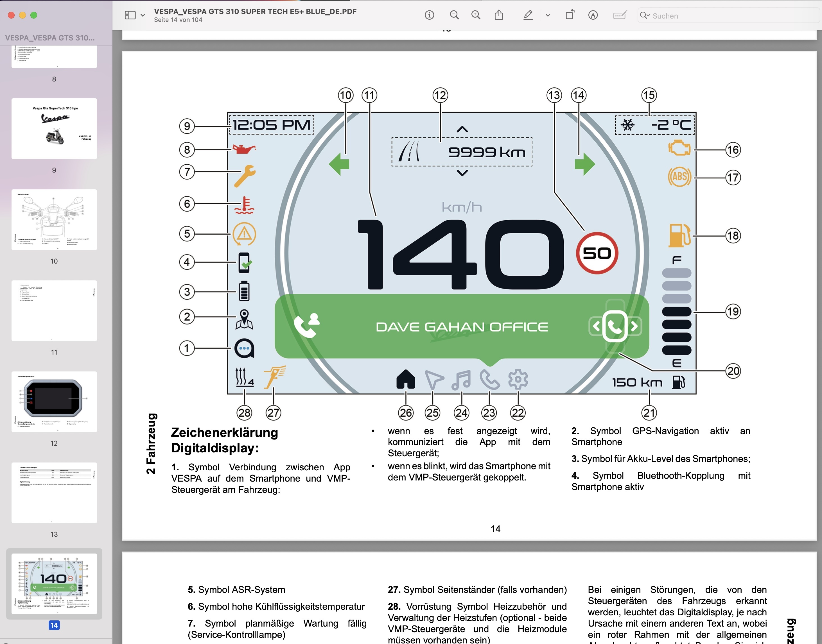Click callout number 28 circle
The image size is (822, 644).
click(x=244, y=413)
